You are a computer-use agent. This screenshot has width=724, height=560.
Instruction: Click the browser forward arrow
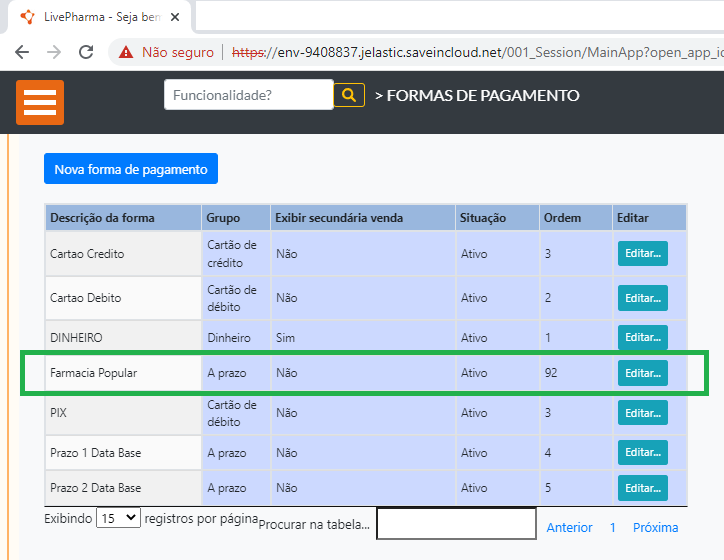[x=54, y=52]
